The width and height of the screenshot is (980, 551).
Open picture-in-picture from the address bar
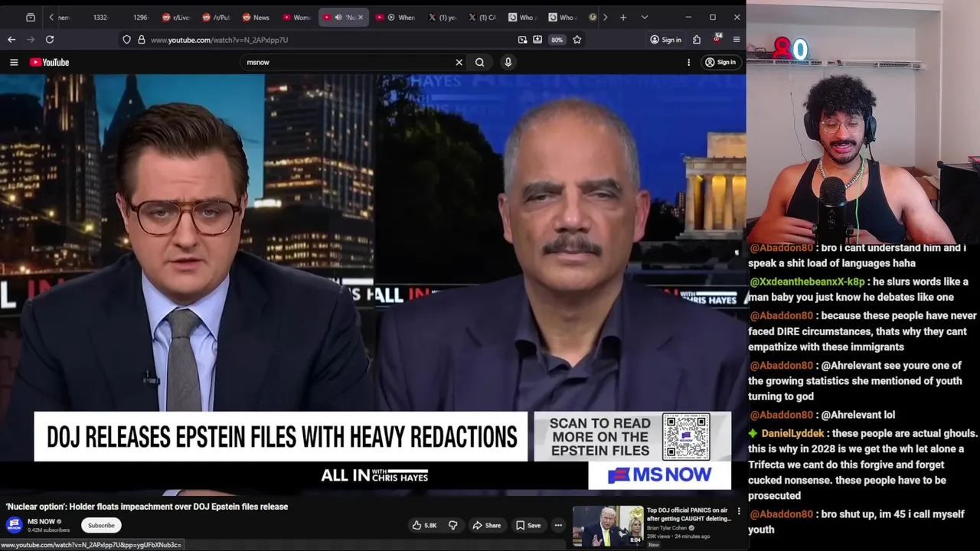click(x=522, y=40)
